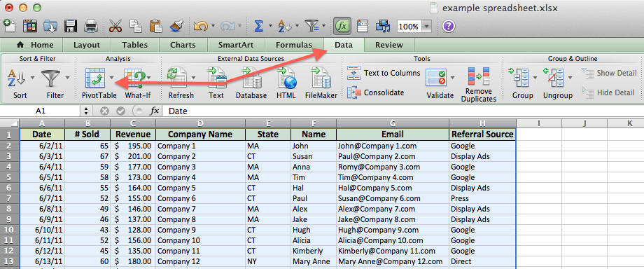The width and height of the screenshot is (644, 269).
Task: Copy selection with the copy icon
Action: (x=136, y=27)
